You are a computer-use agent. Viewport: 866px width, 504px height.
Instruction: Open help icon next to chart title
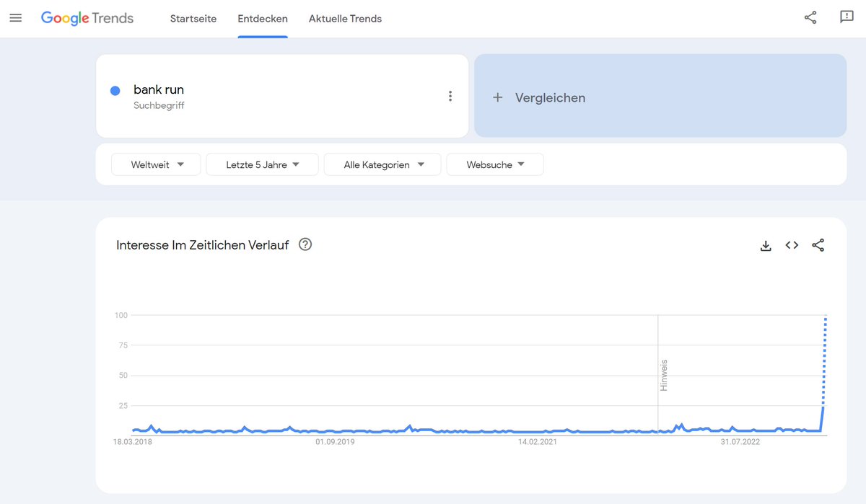point(305,244)
